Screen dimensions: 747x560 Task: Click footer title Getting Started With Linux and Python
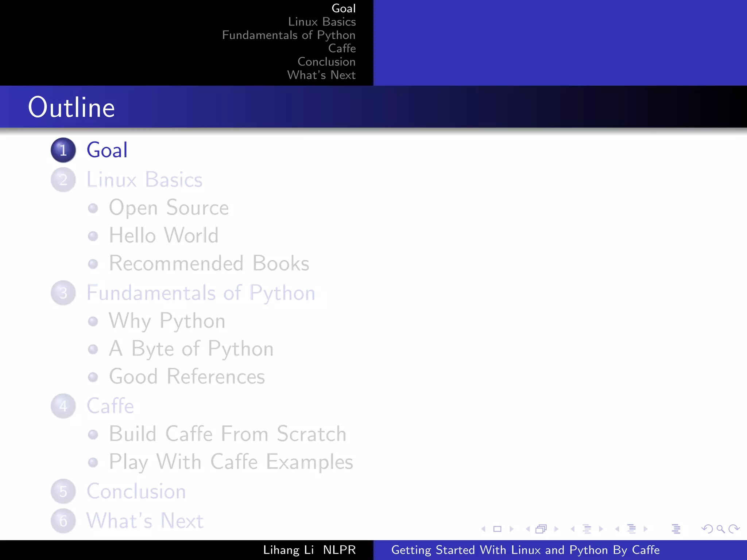coord(526,550)
